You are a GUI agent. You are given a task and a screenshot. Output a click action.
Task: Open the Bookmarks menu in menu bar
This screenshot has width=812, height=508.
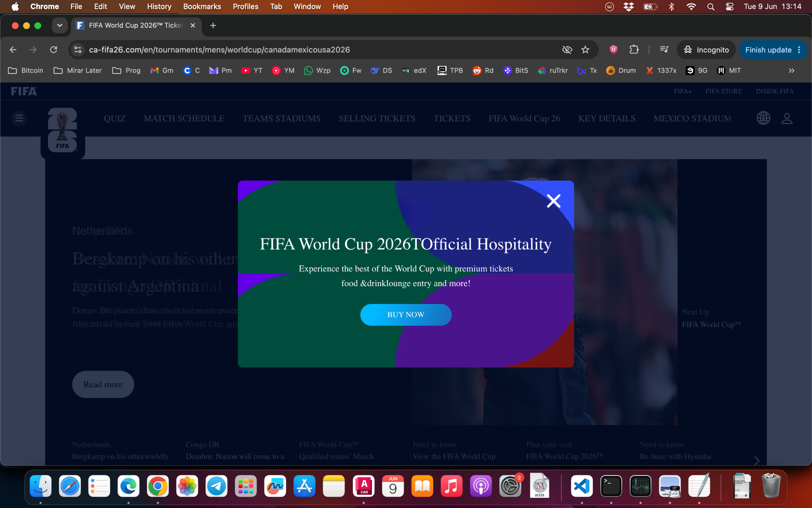click(202, 6)
